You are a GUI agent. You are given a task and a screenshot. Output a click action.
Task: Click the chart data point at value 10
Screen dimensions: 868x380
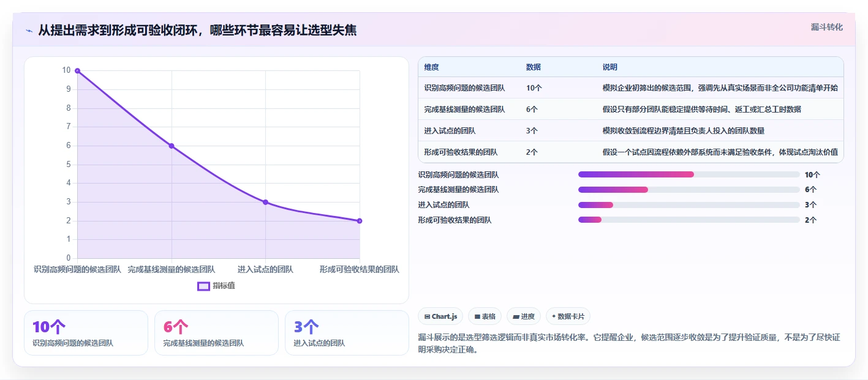pyautogui.click(x=77, y=71)
